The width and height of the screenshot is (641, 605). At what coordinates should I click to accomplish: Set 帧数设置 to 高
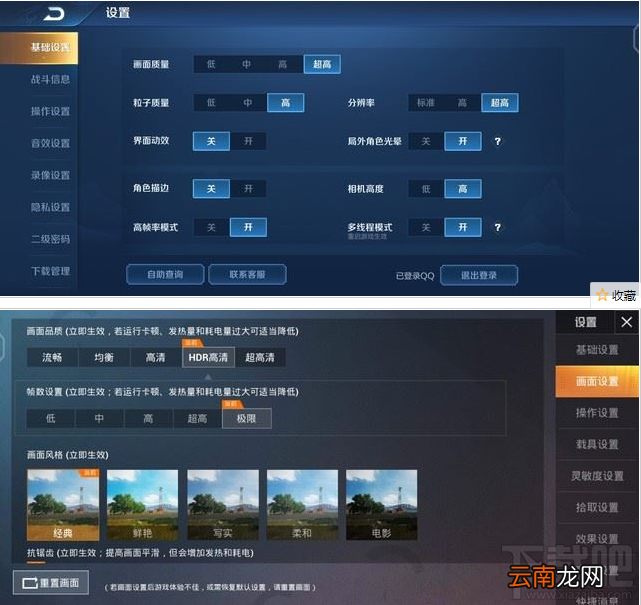148,419
